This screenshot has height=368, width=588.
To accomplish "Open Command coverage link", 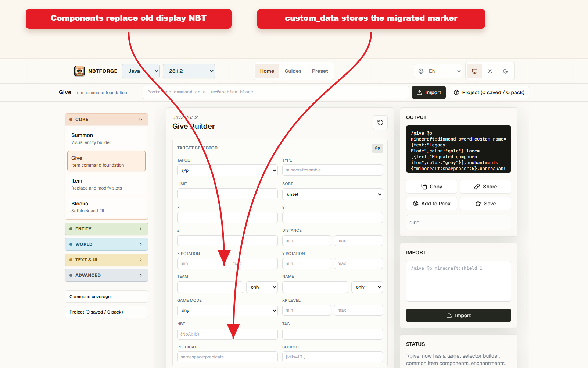I will [106, 297].
